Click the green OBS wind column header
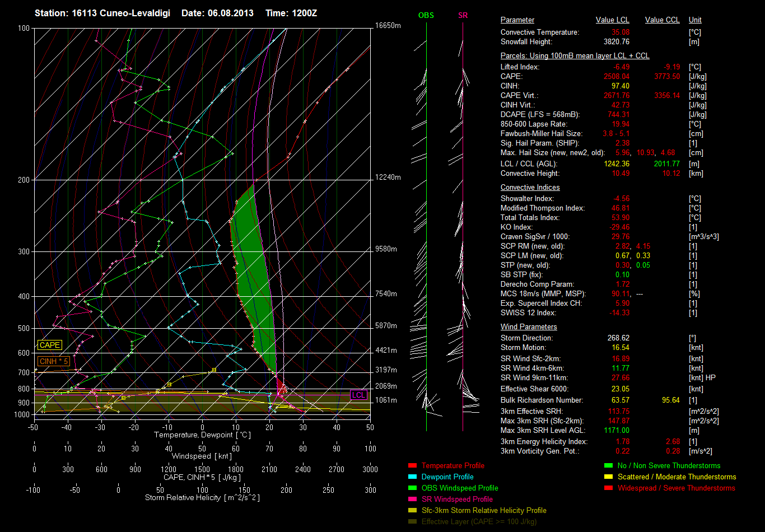Image resolution: width=765 pixels, height=532 pixels. (426, 16)
